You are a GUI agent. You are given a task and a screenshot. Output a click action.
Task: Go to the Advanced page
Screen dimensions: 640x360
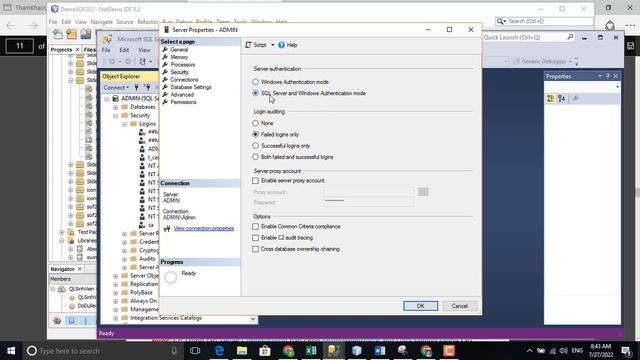[182, 94]
